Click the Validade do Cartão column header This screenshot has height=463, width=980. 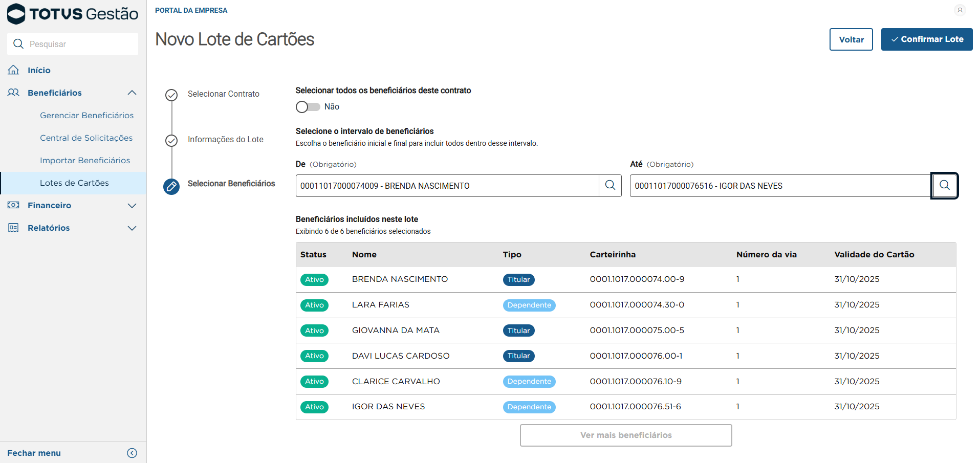874,255
